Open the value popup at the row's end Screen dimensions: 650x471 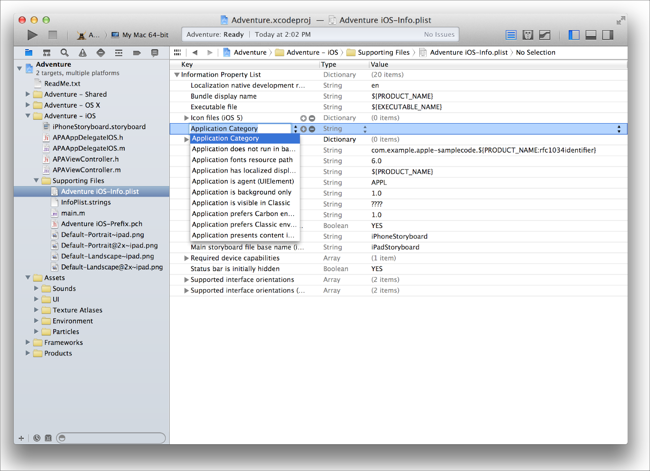coord(618,129)
